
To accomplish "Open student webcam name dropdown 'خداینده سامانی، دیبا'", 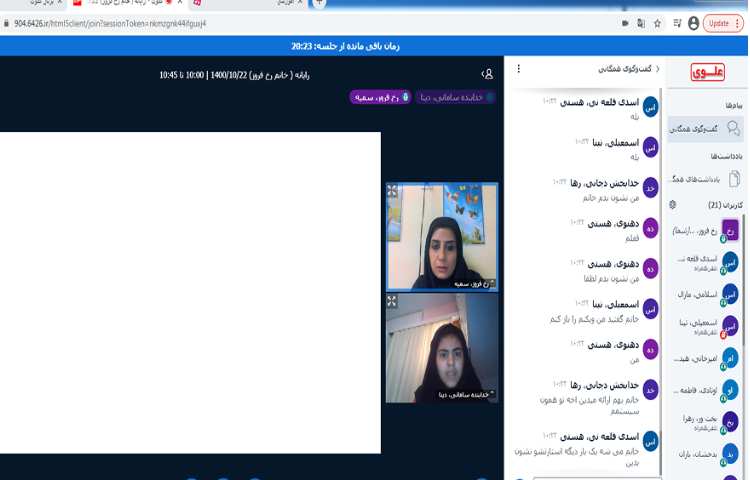I will point(466,394).
